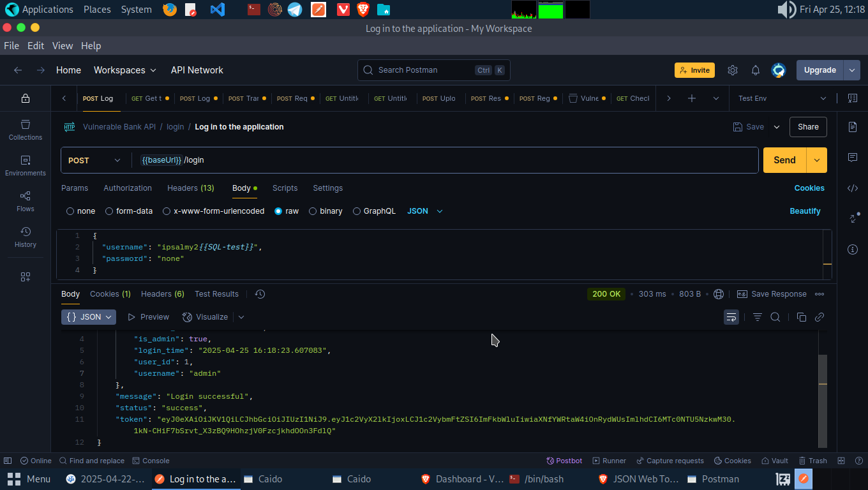This screenshot has width=868, height=490.
Task: Copy the response body
Action: click(802, 317)
